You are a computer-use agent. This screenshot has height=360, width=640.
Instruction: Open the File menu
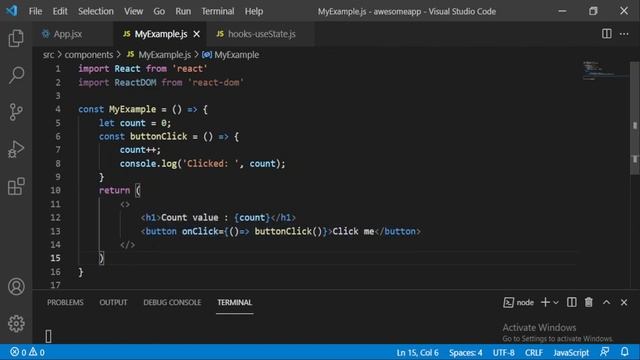(35, 11)
